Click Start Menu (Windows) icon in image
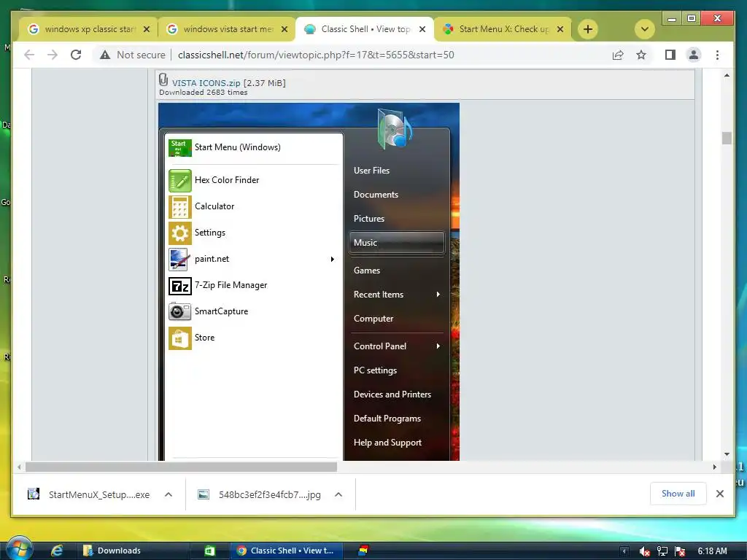The image size is (747, 560). 180,147
